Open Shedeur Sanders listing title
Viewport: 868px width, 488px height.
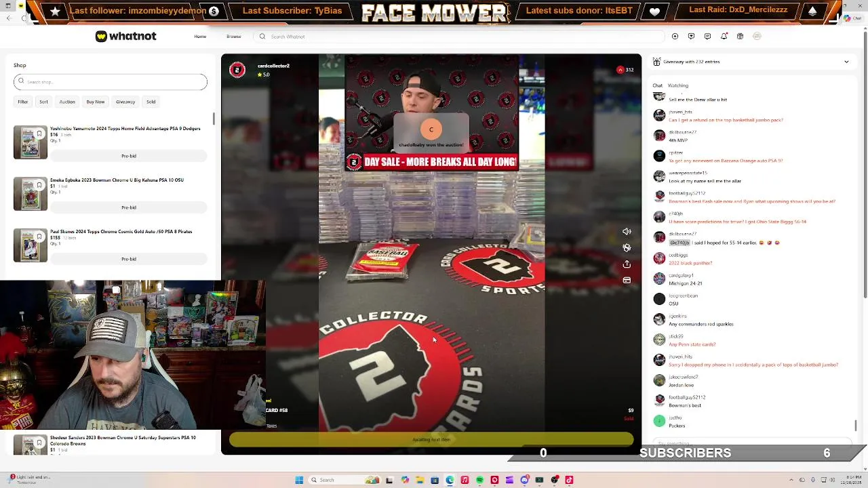(x=123, y=441)
